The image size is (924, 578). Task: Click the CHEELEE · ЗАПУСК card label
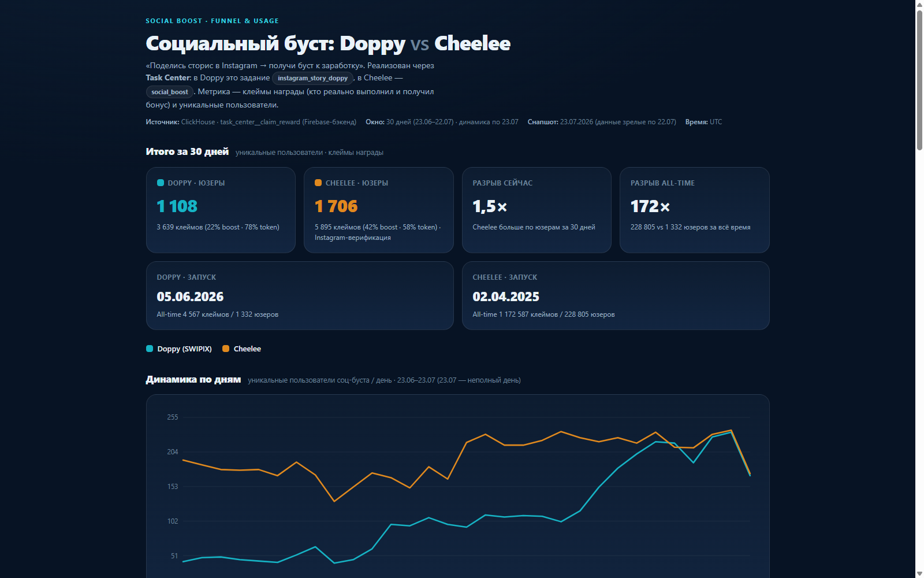pyautogui.click(x=505, y=277)
